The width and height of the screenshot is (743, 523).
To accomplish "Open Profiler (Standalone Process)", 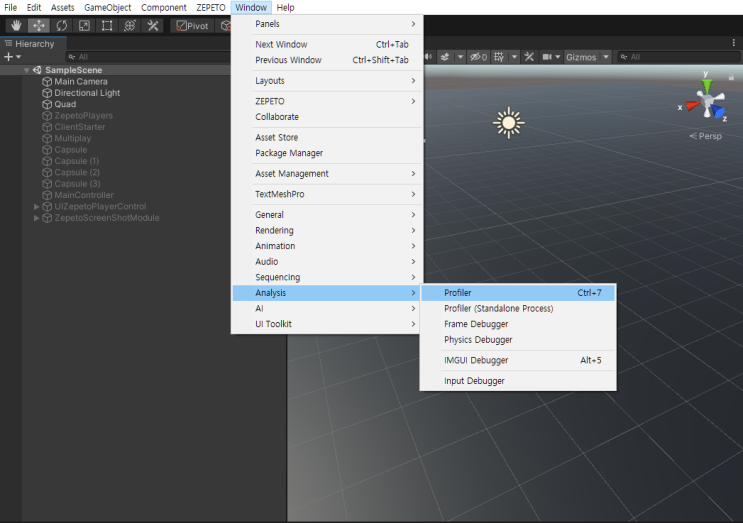I will [518, 308].
